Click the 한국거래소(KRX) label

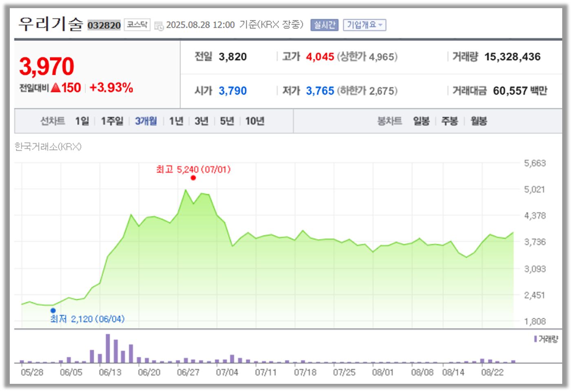(x=48, y=147)
